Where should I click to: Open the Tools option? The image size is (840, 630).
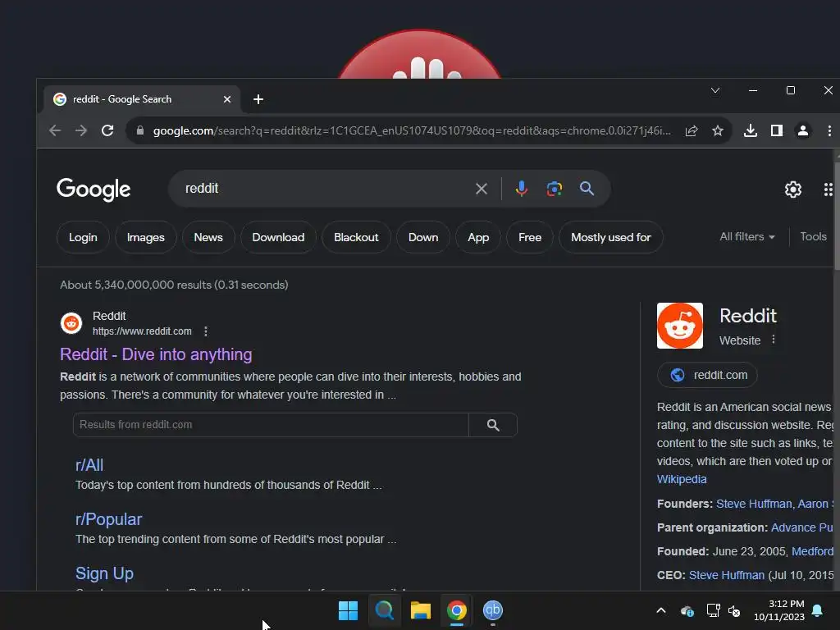(813, 237)
